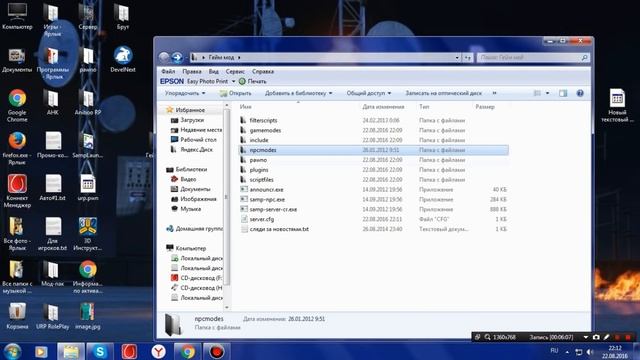Select the Коннект Менеджер desktop icon
Viewport: 640px width, 360px height.
(x=17, y=191)
